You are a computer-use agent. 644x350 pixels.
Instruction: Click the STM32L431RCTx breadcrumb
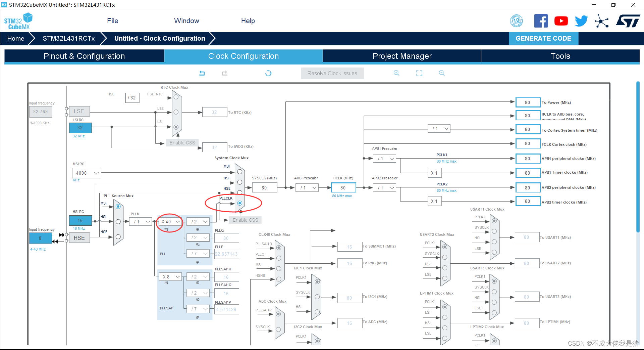pyautogui.click(x=68, y=38)
